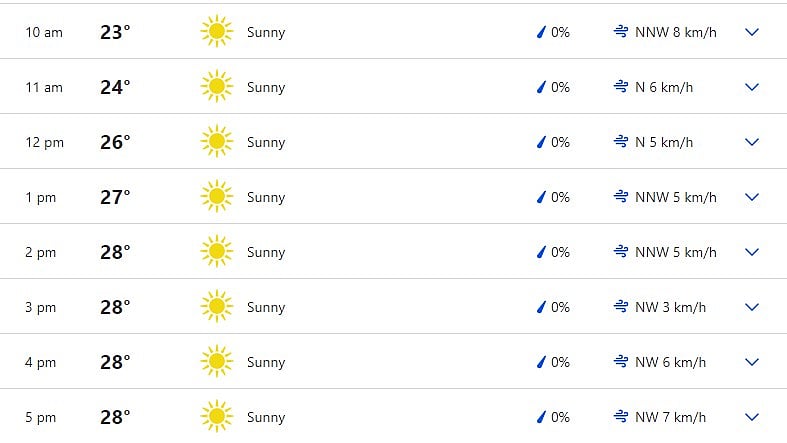Image resolution: width=787 pixels, height=443 pixels.
Task: Click the NW 7 km/h wind text
Action: [670, 417]
